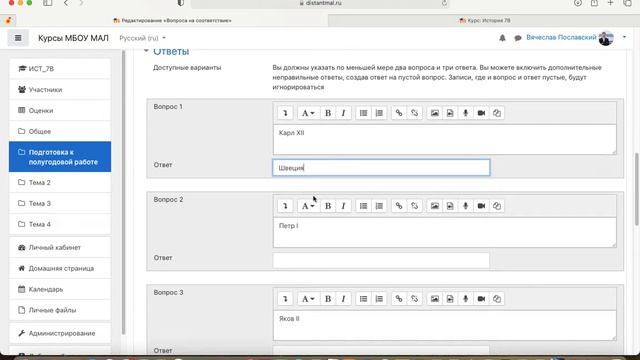Open Общее section in sidebar
This screenshot has width=640, height=360.
(x=60, y=131)
